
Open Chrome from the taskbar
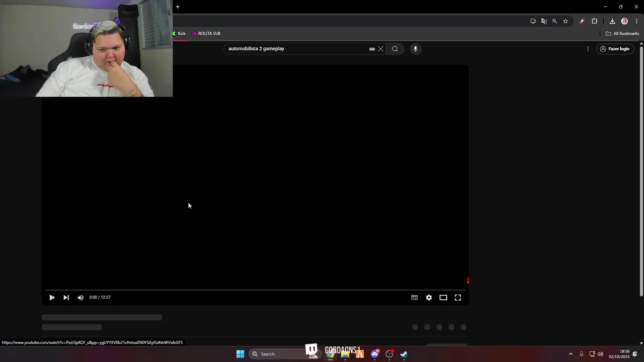330,354
